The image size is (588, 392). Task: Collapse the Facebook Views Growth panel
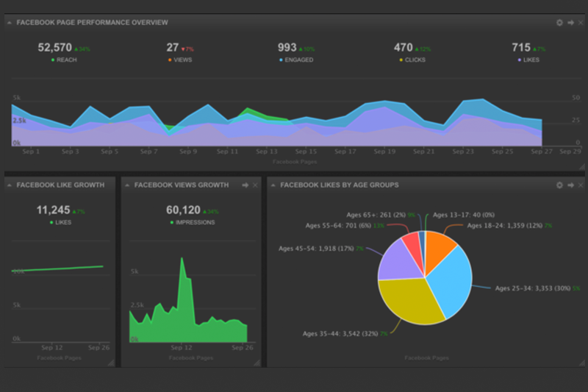point(127,185)
